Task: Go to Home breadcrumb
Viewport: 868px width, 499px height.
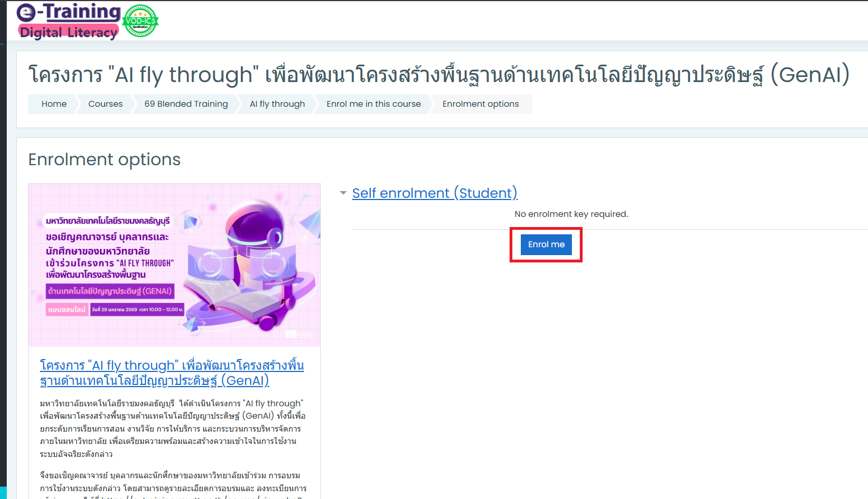Action: point(54,104)
